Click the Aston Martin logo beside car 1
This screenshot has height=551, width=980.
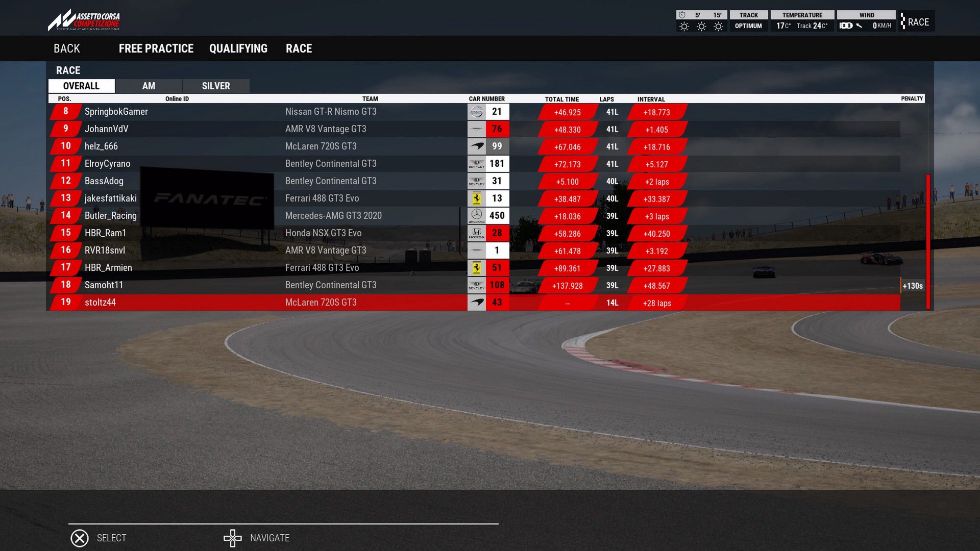pyautogui.click(x=477, y=251)
